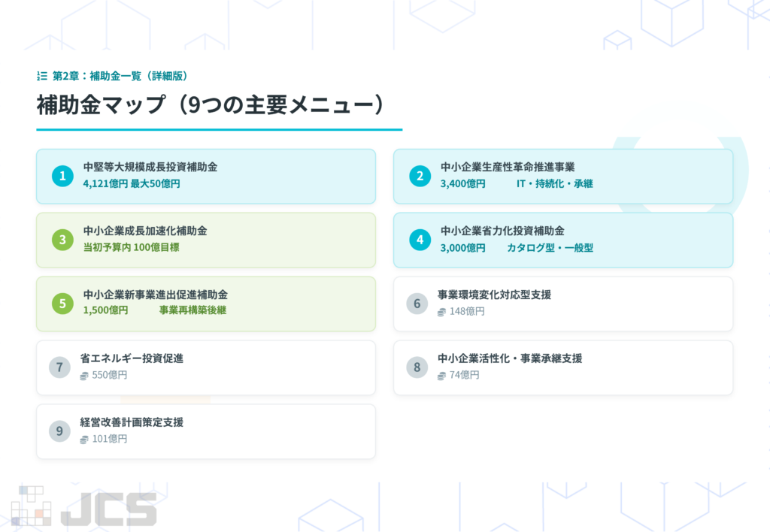
Task: Click the gray number 6 badge
Action: (417, 304)
